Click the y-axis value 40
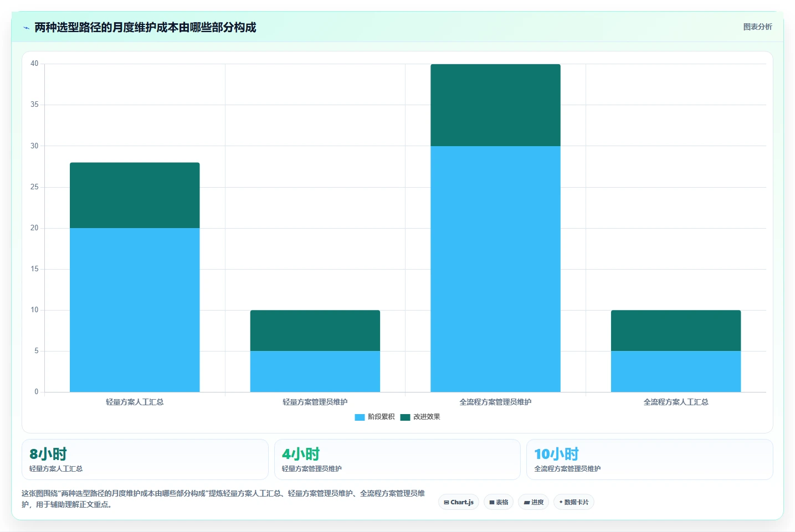The height and width of the screenshot is (532, 795). 34,64
